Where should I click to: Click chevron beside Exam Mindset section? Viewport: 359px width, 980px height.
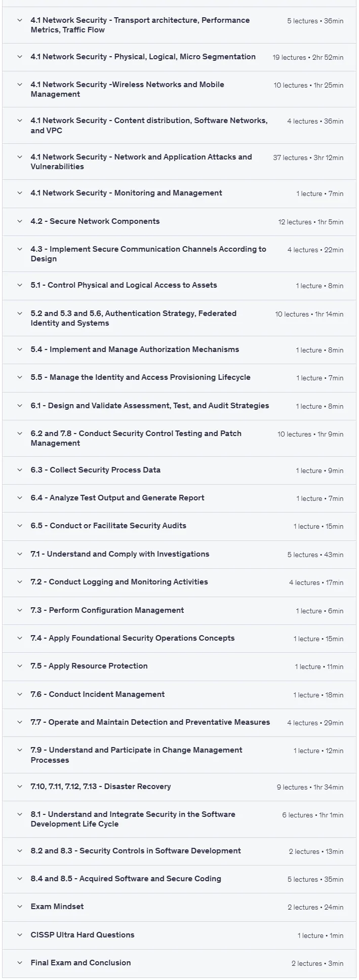coord(20,907)
